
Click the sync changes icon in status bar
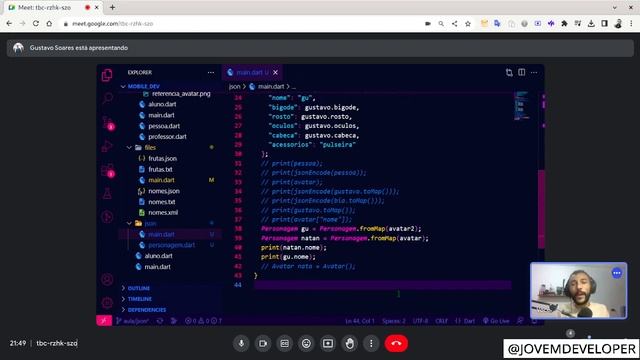click(160, 321)
